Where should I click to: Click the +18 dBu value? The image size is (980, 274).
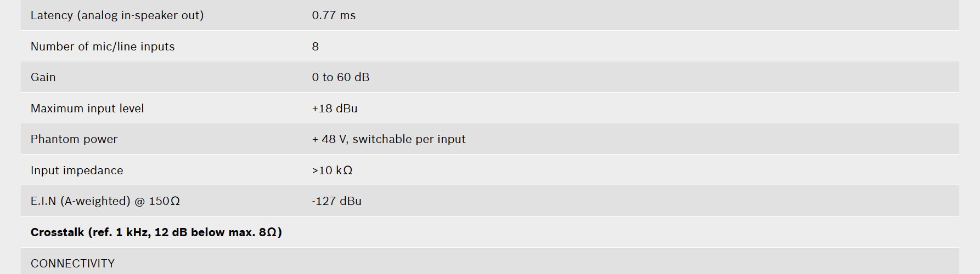(x=335, y=109)
